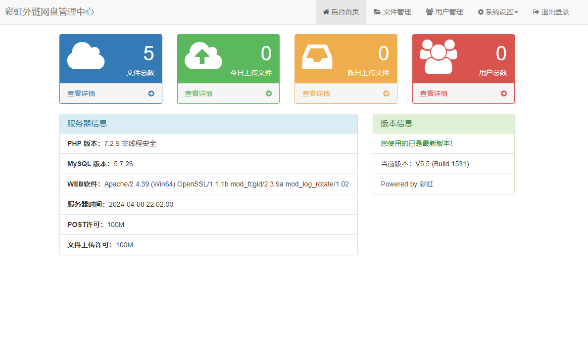Click the white cloud icon in blue card
This screenshot has height=364, width=588.
86,55
